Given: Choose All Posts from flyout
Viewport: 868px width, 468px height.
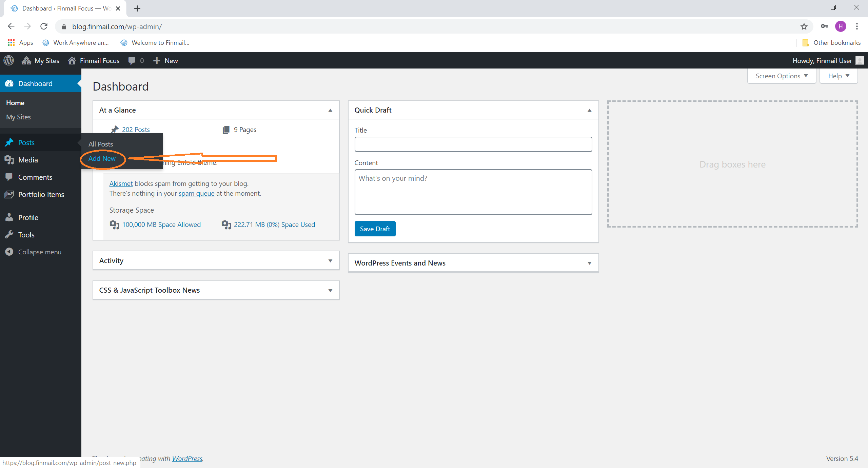Looking at the screenshot, I should pos(101,144).
